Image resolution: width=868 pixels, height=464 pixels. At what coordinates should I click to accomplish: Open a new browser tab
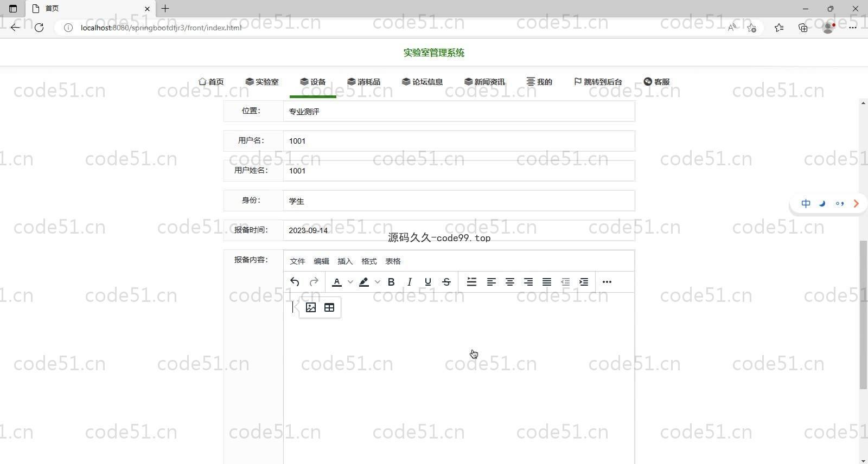[165, 9]
